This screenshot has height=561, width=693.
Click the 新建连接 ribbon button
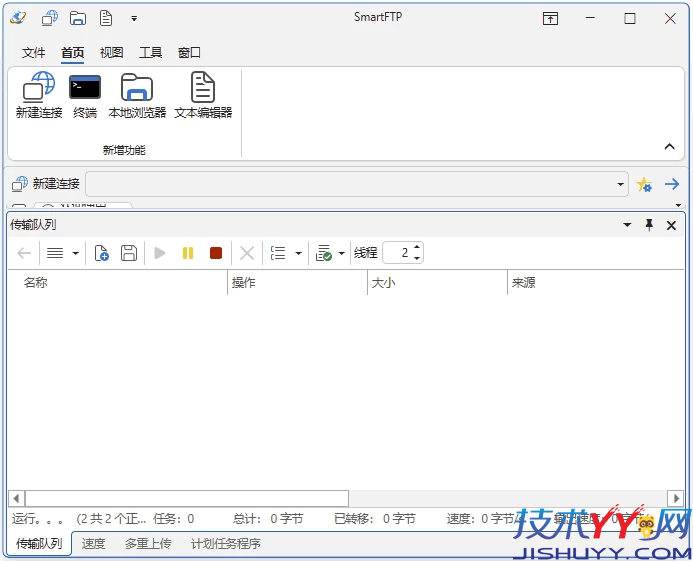[x=39, y=95]
